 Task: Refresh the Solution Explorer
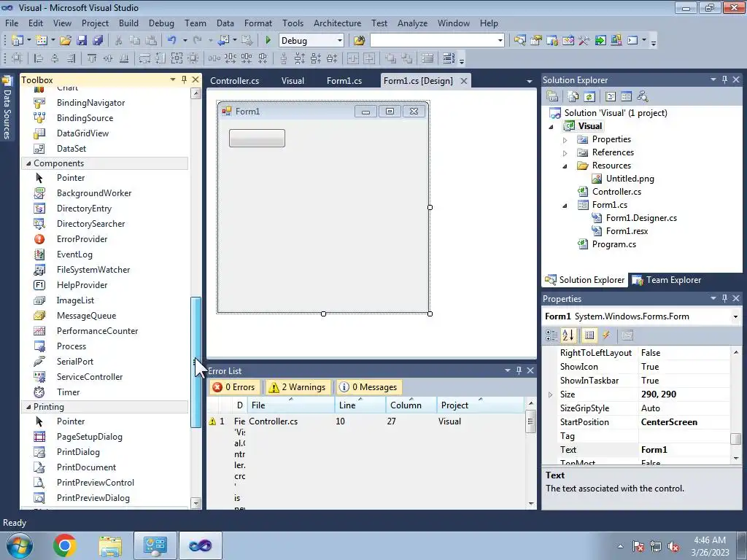(x=589, y=97)
